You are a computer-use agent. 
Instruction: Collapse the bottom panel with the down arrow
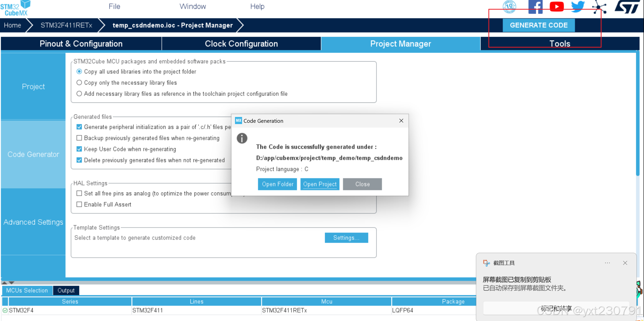coord(12,283)
